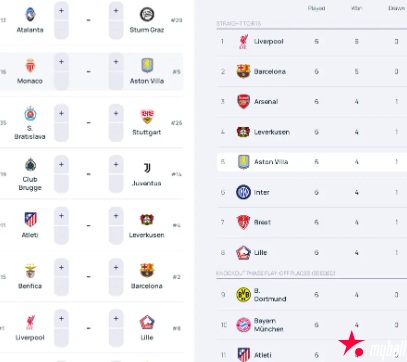This screenshot has width=407, height=362.
Task: Select the Monaco team crest
Action: tap(30, 66)
